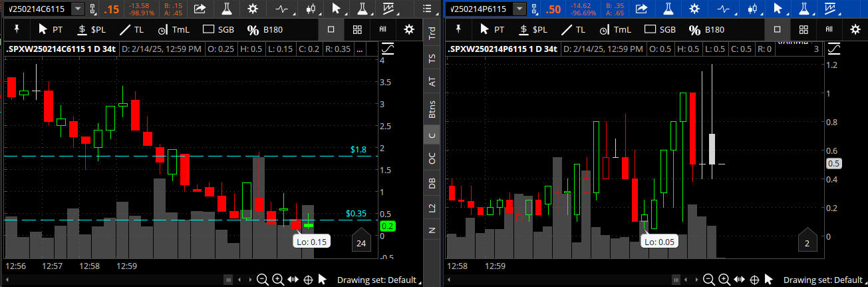Switch right chart to grid layout view
The height and width of the screenshot is (287, 868).
coord(803,30)
